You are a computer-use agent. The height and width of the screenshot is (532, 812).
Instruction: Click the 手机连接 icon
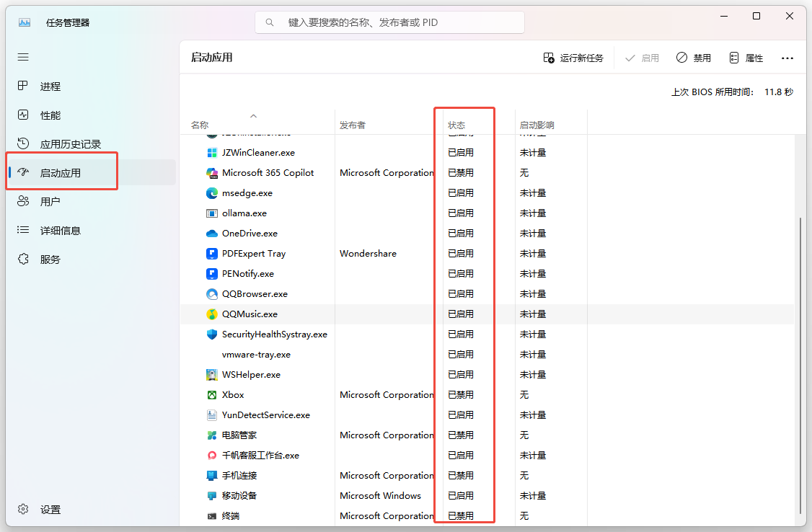pyautogui.click(x=212, y=476)
